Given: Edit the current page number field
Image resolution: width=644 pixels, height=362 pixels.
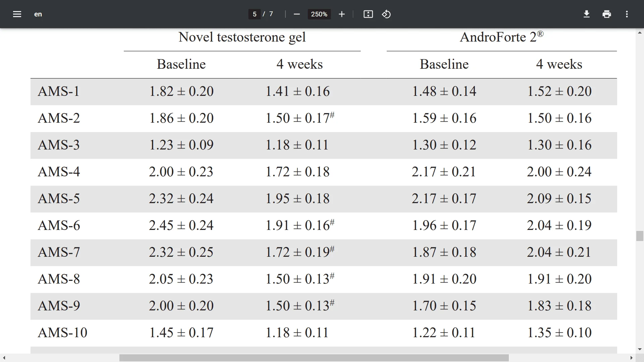Looking at the screenshot, I should (255, 14).
